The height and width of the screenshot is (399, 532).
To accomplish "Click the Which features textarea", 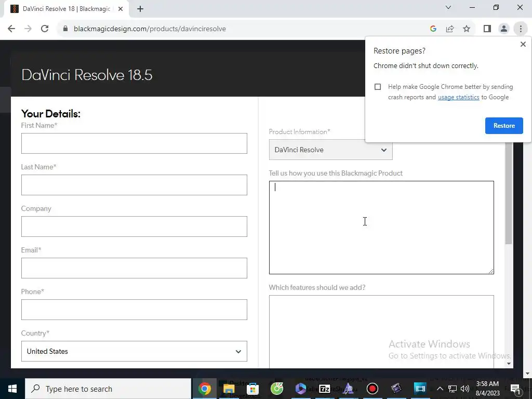I will (x=381, y=331).
